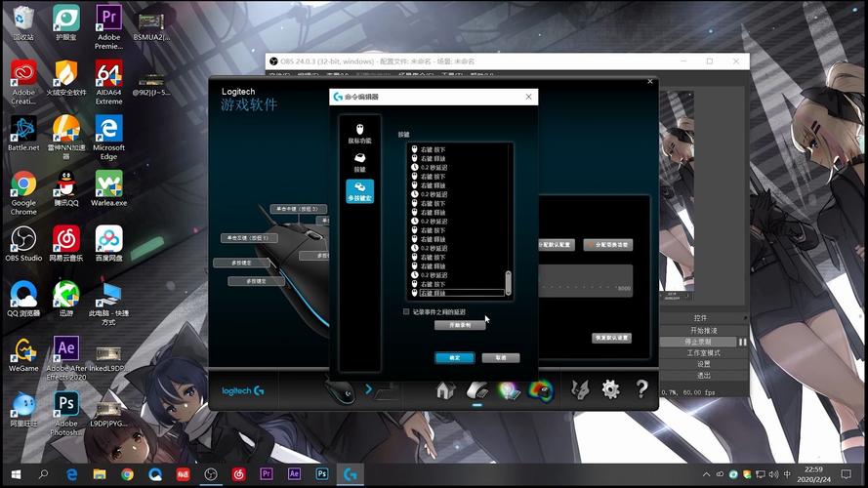Click the 取消 cancel button
The width and height of the screenshot is (868, 488).
501,358
